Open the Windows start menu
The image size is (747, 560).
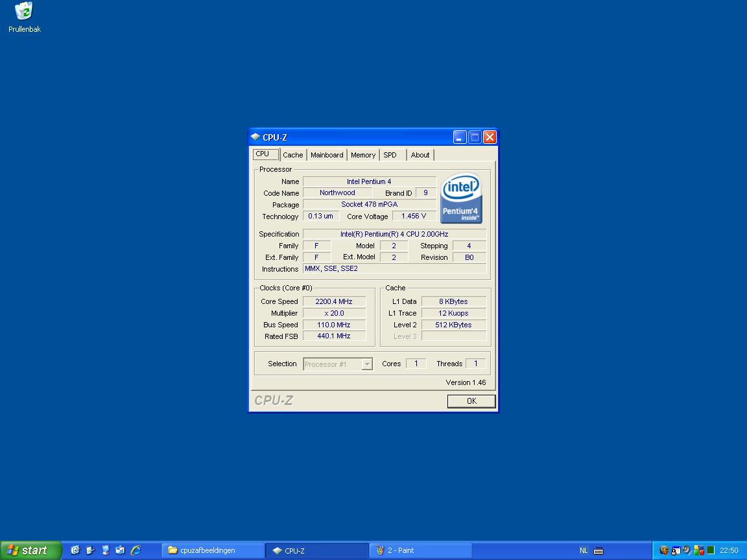[x=30, y=550]
